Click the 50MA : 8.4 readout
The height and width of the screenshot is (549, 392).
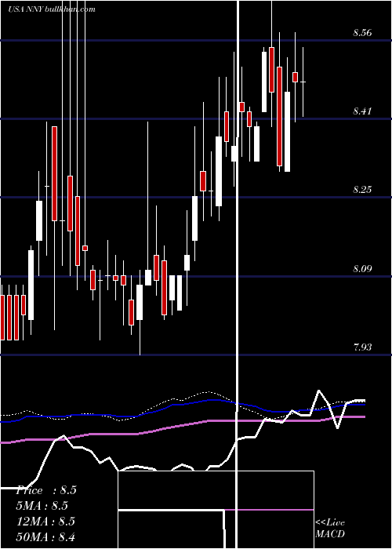pos(46,536)
